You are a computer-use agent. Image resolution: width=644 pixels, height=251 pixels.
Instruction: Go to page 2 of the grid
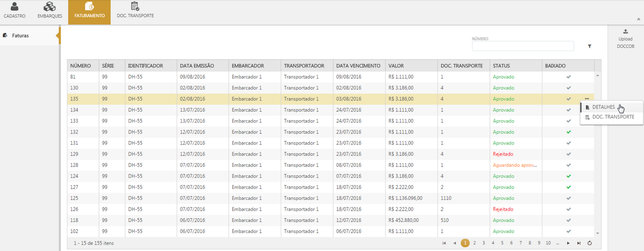[x=474, y=243]
